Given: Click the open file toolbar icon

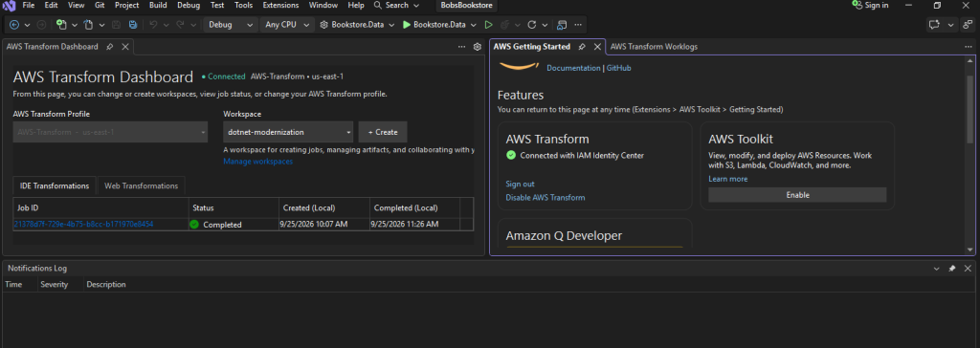Looking at the screenshot, I should pos(88,25).
